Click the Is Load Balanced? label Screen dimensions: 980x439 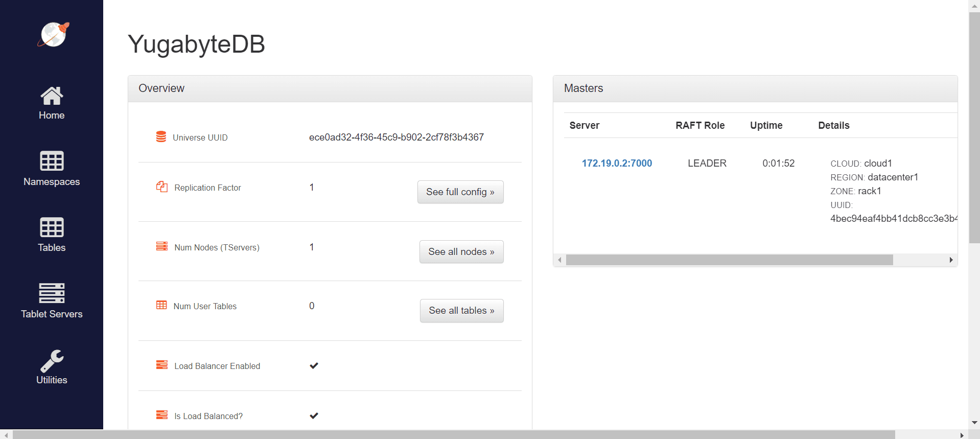(208, 416)
